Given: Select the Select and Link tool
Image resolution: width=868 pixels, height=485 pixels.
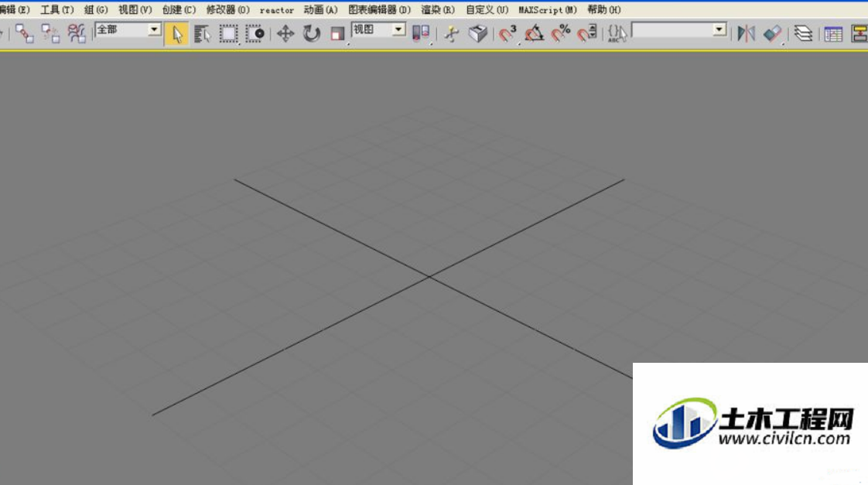Looking at the screenshot, I should pyautogui.click(x=24, y=34).
